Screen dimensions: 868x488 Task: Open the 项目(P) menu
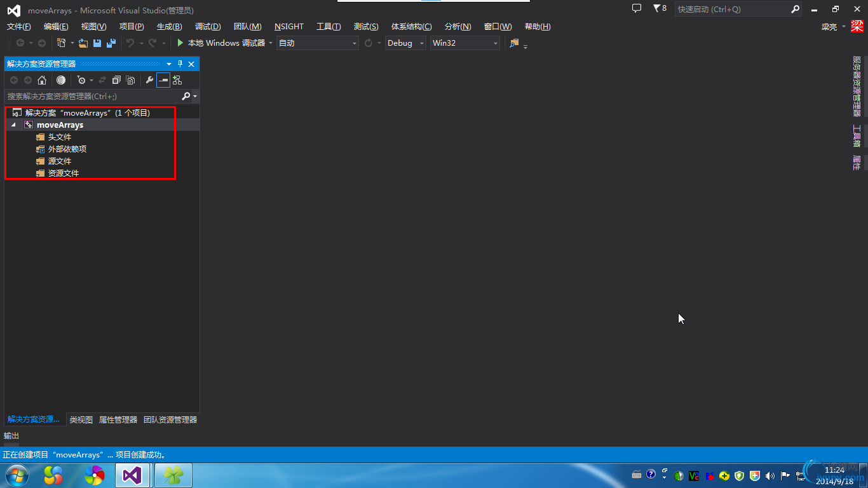point(132,27)
